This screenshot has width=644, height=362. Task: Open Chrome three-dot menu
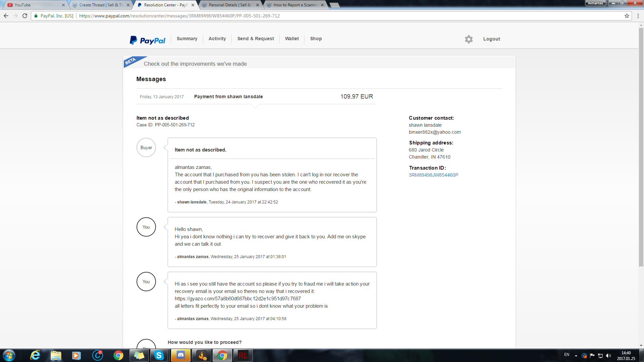tap(638, 16)
